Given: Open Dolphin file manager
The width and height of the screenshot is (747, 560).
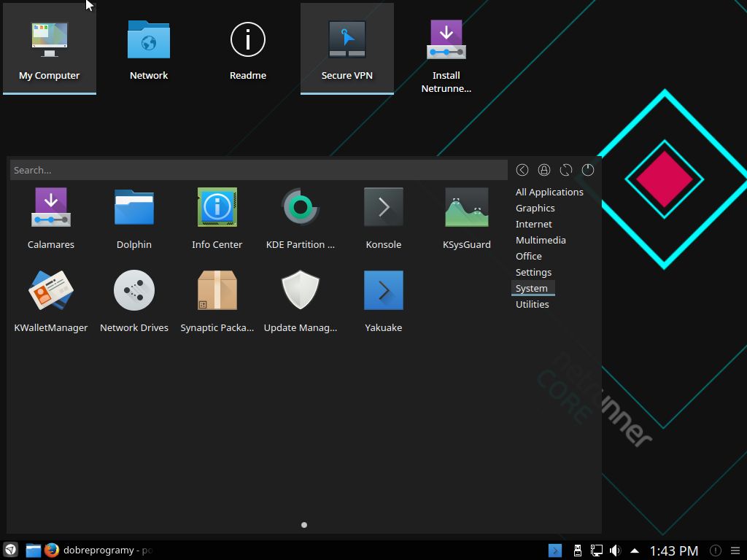Looking at the screenshot, I should pos(134,219).
